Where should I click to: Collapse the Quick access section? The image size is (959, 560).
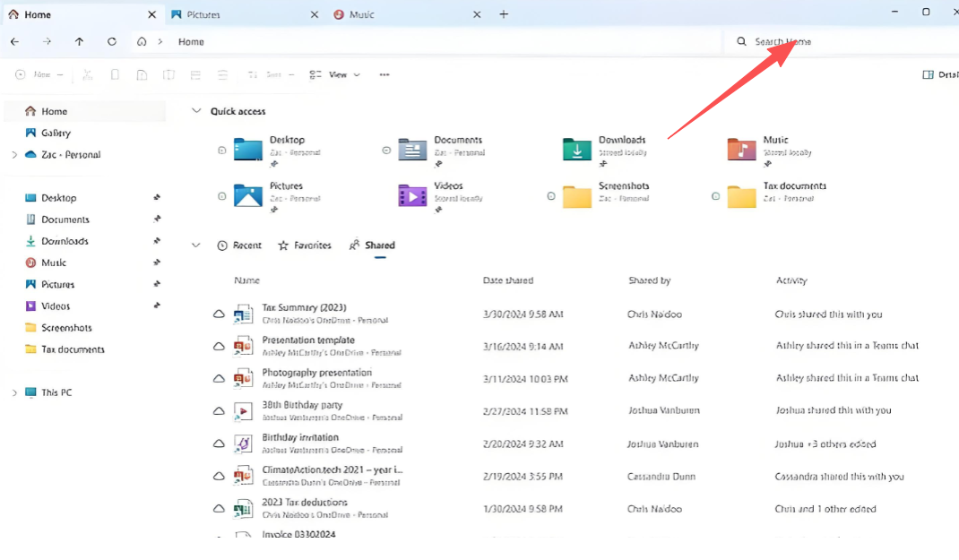click(x=196, y=111)
